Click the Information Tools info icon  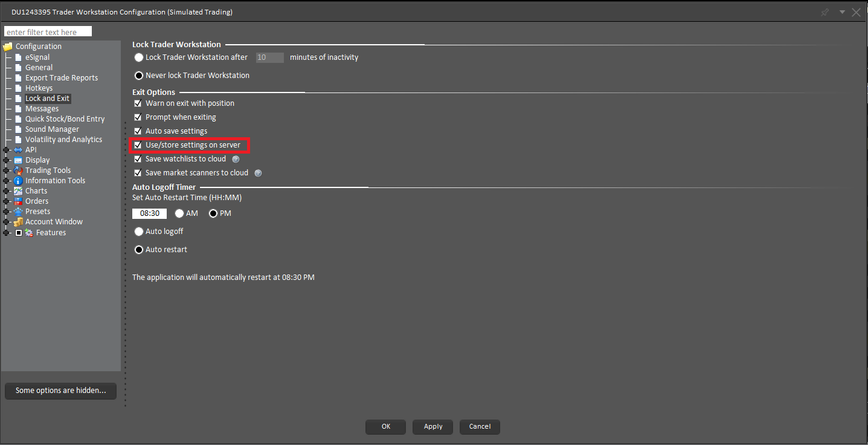tap(18, 181)
